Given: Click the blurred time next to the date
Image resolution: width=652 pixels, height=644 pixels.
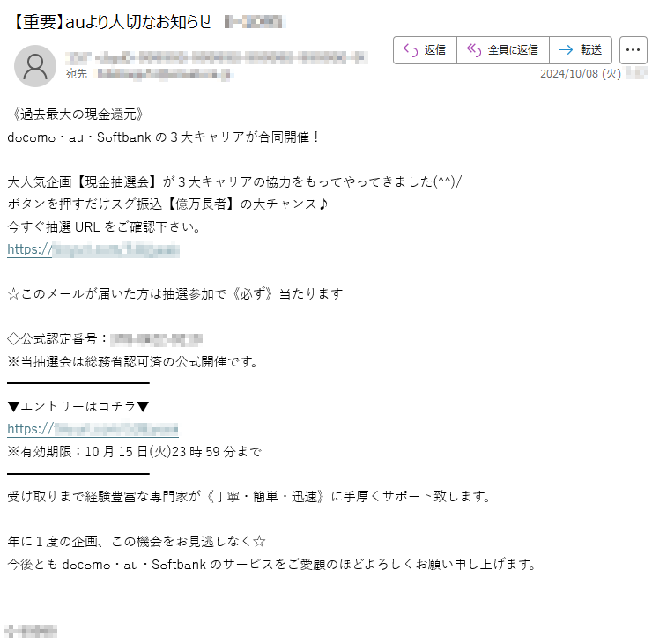Looking at the screenshot, I should pos(637,74).
